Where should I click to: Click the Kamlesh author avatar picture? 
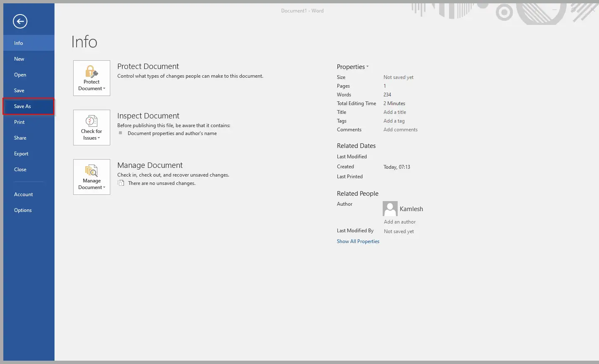pyautogui.click(x=390, y=209)
